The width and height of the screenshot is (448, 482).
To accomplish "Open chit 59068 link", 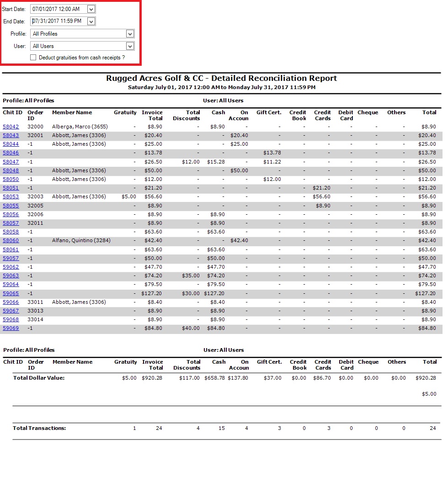I will point(11,320).
